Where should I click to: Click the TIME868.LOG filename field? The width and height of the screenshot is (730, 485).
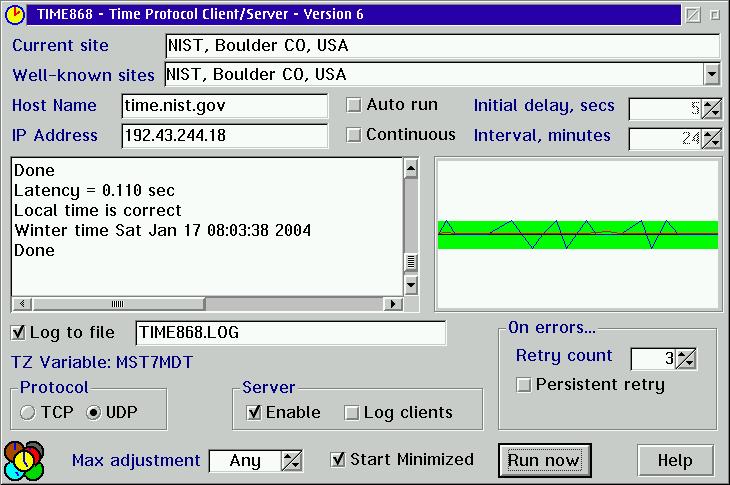[x=291, y=333]
